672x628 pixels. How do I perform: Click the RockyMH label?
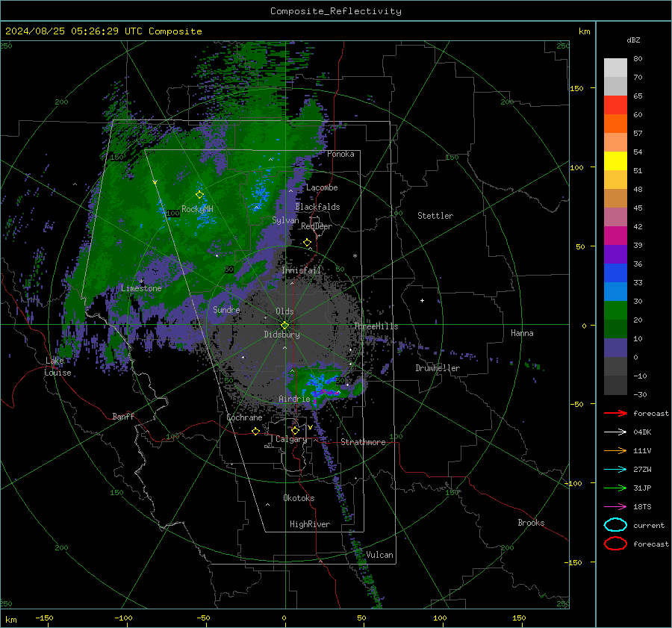pyautogui.click(x=197, y=209)
